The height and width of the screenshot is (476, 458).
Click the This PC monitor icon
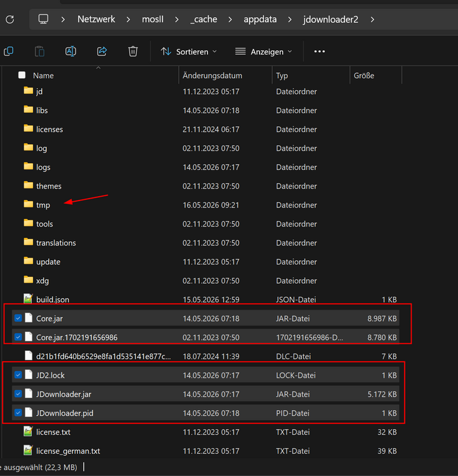[43, 19]
